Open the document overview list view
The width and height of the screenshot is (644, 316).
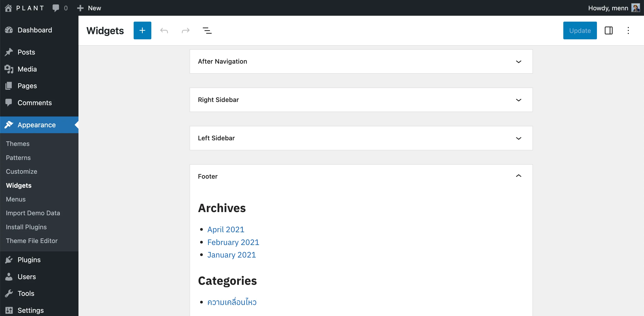pos(207,30)
